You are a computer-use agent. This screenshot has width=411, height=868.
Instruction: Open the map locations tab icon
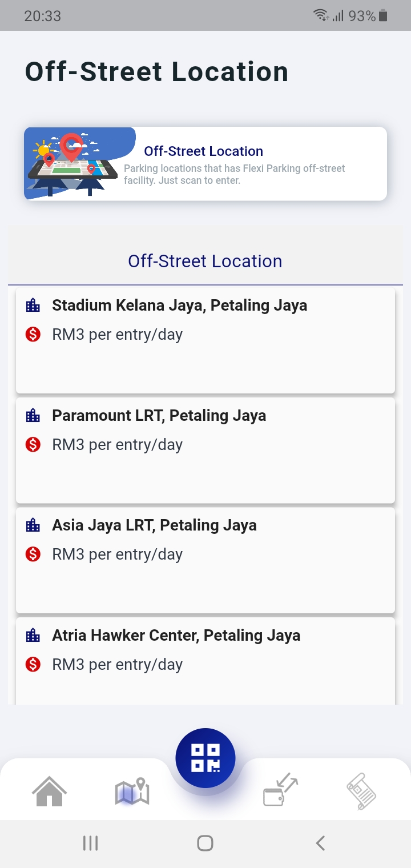pos(132,792)
